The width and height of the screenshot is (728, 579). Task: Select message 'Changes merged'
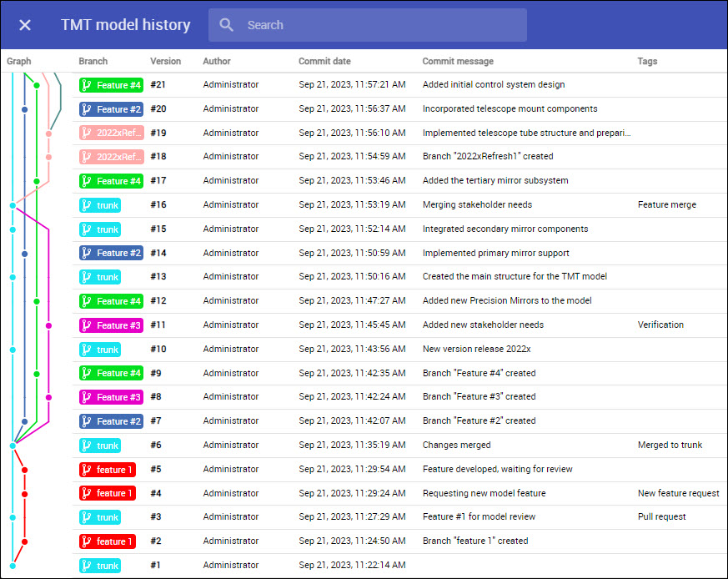pyautogui.click(x=456, y=445)
